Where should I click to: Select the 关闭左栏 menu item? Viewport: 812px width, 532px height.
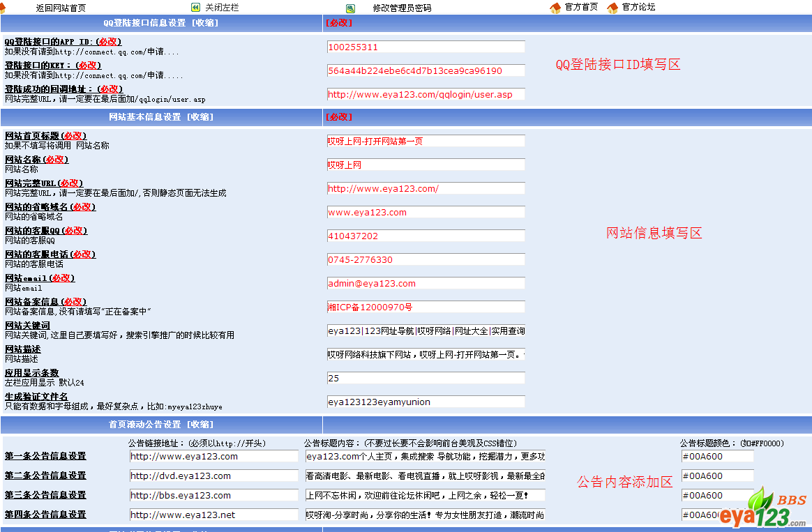[x=222, y=8]
